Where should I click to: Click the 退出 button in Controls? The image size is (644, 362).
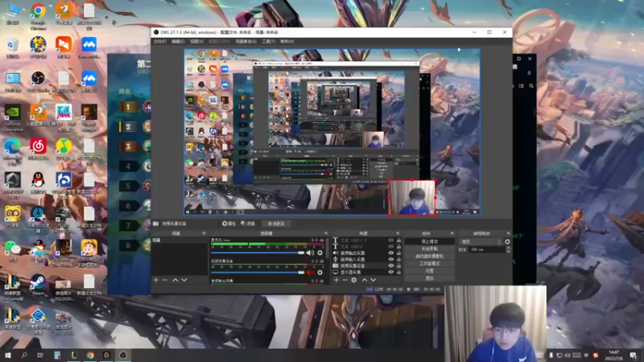(x=430, y=278)
